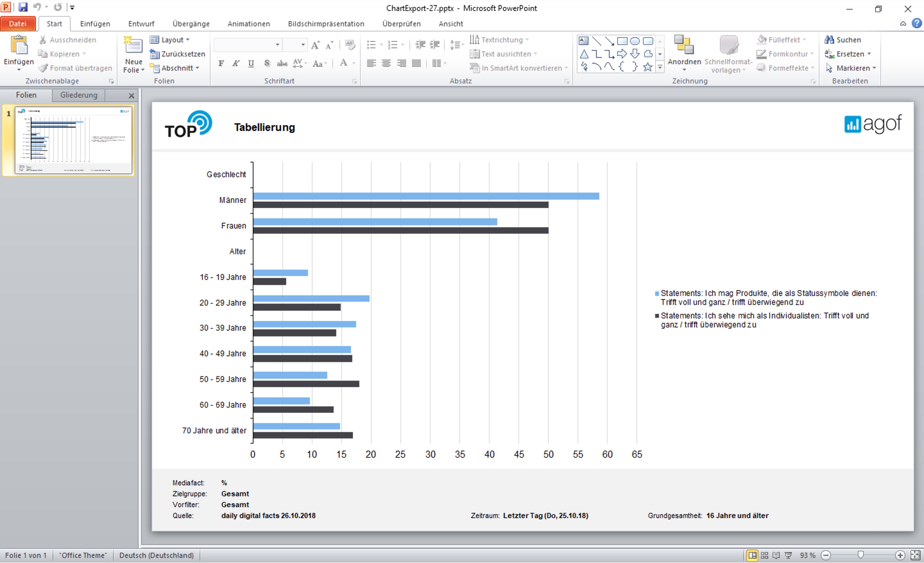Open the Datei tab
This screenshot has width=924, height=563.
[18, 24]
